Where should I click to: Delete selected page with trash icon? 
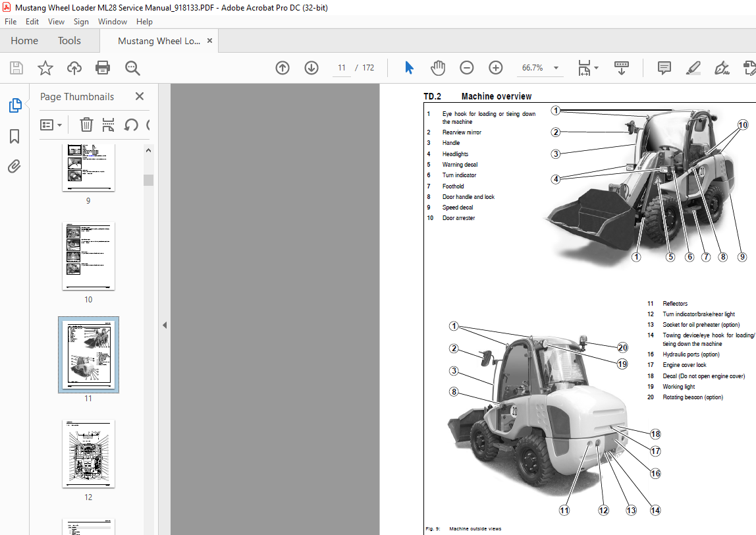(x=86, y=125)
